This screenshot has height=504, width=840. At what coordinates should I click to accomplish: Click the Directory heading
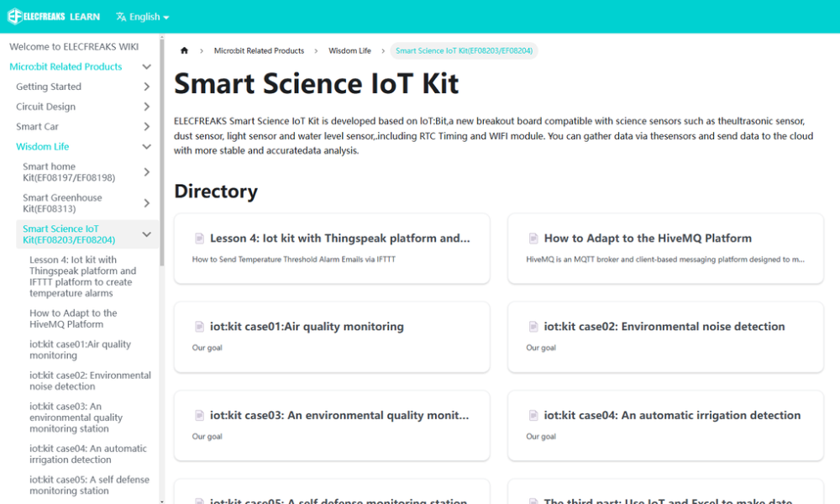[x=216, y=192]
